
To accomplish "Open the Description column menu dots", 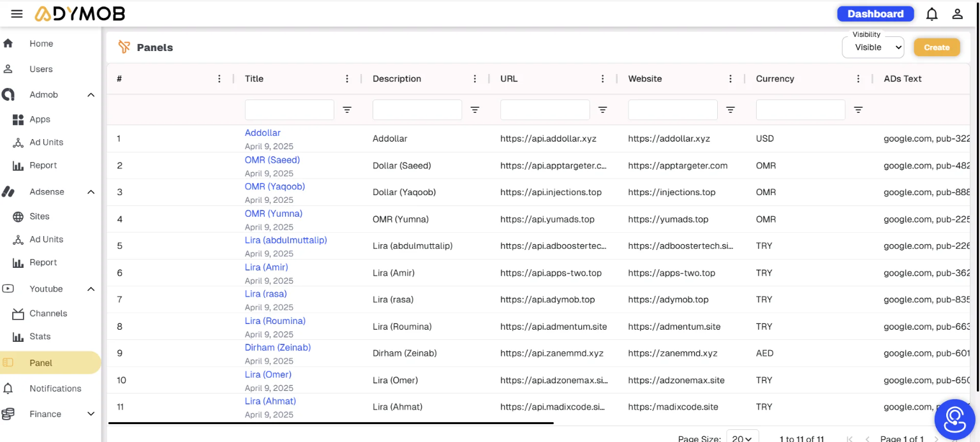I will click(x=475, y=78).
